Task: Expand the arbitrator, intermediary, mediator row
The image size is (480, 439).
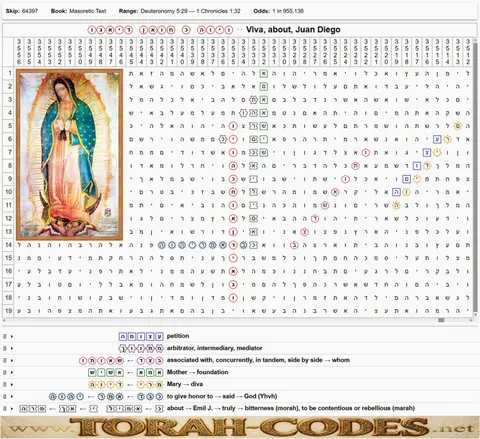Action: [12, 348]
